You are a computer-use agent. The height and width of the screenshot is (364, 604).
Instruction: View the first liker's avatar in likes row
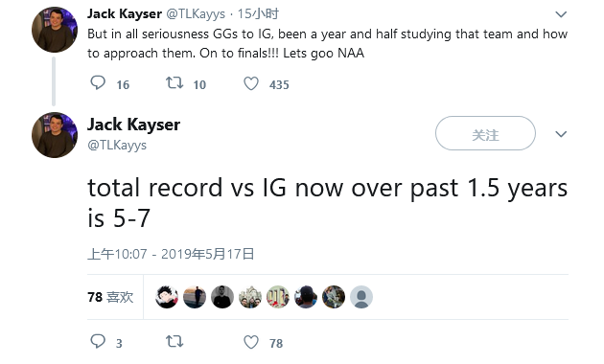pyautogui.click(x=167, y=297)
